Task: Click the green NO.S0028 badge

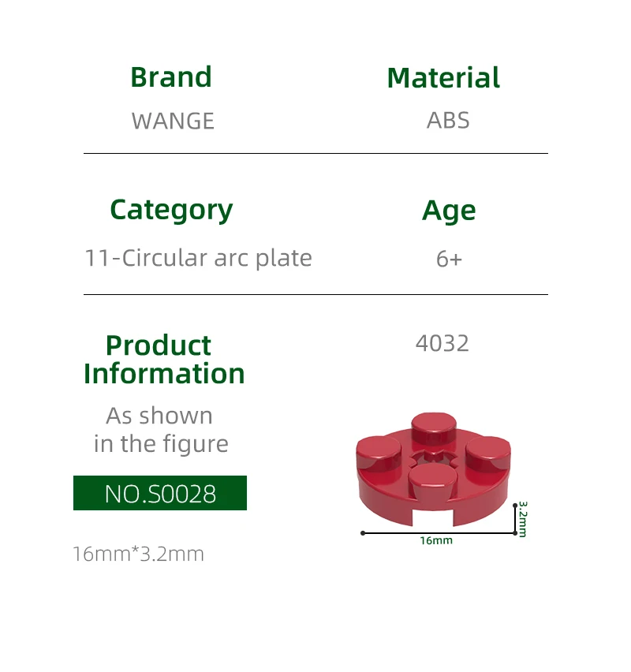Action: point(160,494)
